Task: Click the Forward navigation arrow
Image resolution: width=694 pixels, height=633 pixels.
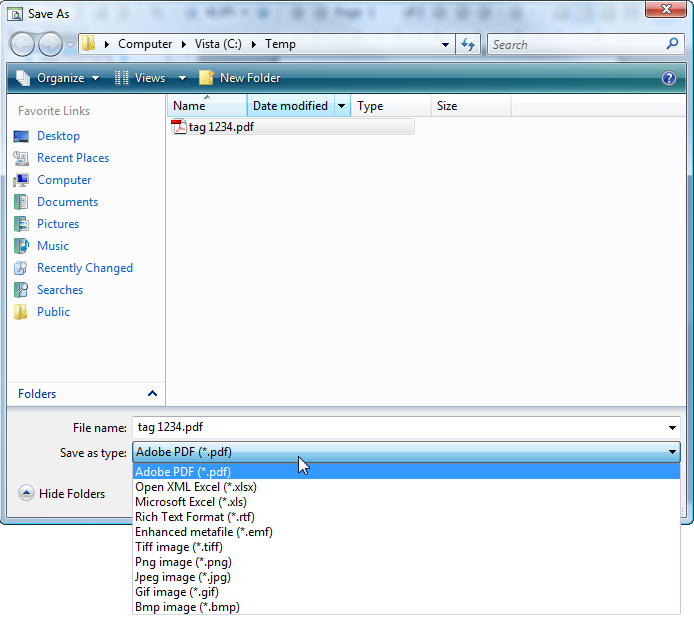Action: pos(50,44)
